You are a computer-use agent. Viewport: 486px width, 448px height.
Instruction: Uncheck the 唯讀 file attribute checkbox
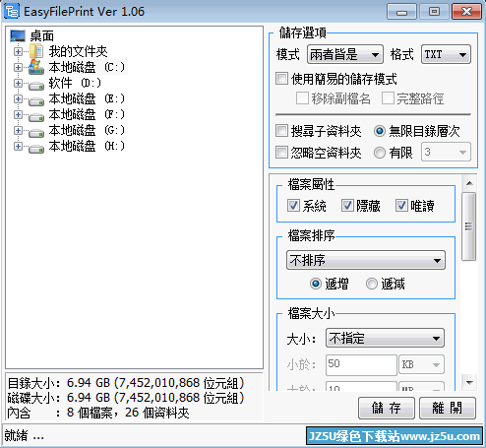pyautogui.click(x=401, y=206)
